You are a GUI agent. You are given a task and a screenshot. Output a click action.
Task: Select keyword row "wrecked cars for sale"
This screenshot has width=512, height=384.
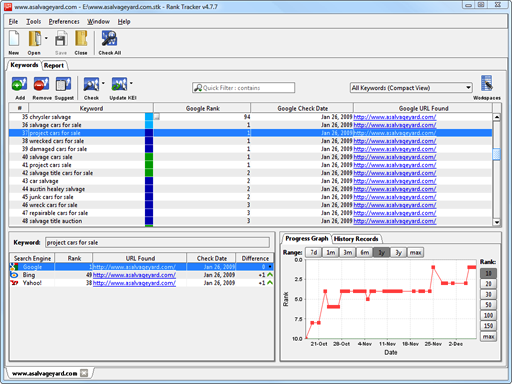click(x=250, y=141)
